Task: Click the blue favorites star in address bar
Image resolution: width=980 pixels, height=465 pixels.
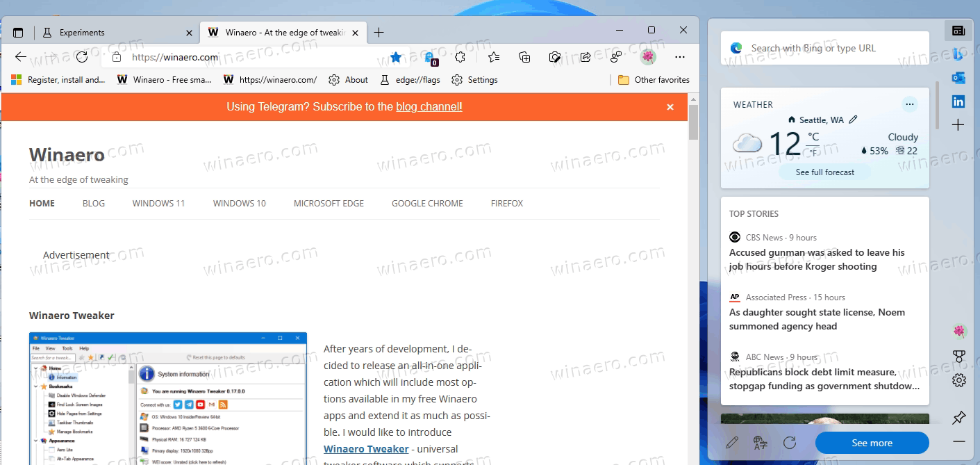Action: coord(396,57)
